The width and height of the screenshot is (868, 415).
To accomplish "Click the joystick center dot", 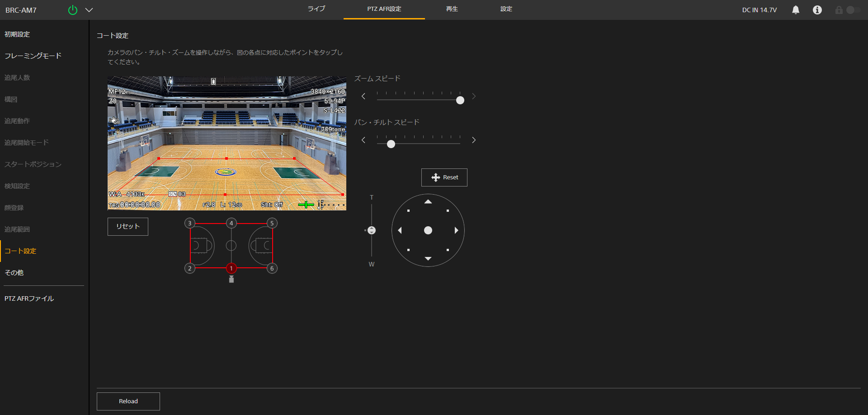I will coord(428,230).
